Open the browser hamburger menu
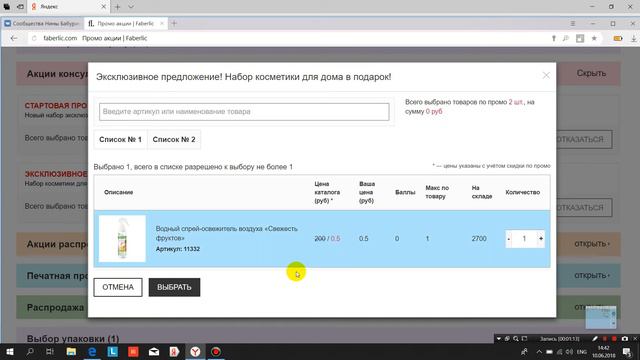 point(573,24)
